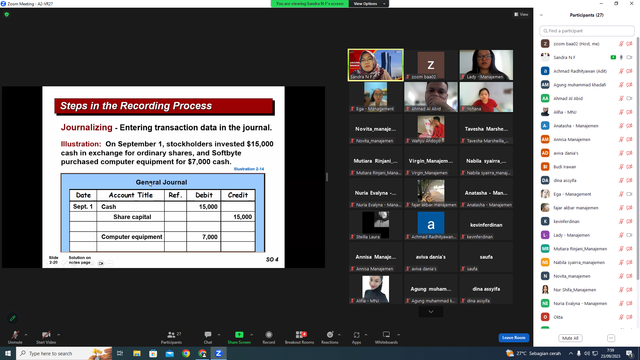
Task: Toggle Lady - Manajemen camera icon in list
Action: tap(629, 235)
